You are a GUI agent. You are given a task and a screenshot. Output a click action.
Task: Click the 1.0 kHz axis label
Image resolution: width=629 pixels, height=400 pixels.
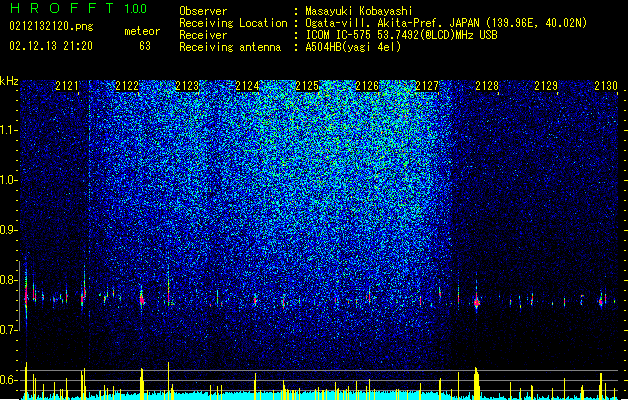(x=8, y=180)
